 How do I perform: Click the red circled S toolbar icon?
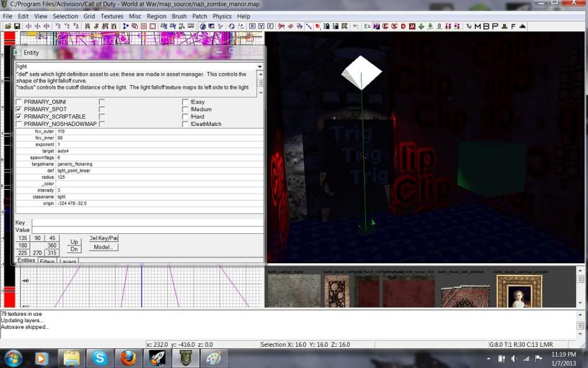point(394,26)
